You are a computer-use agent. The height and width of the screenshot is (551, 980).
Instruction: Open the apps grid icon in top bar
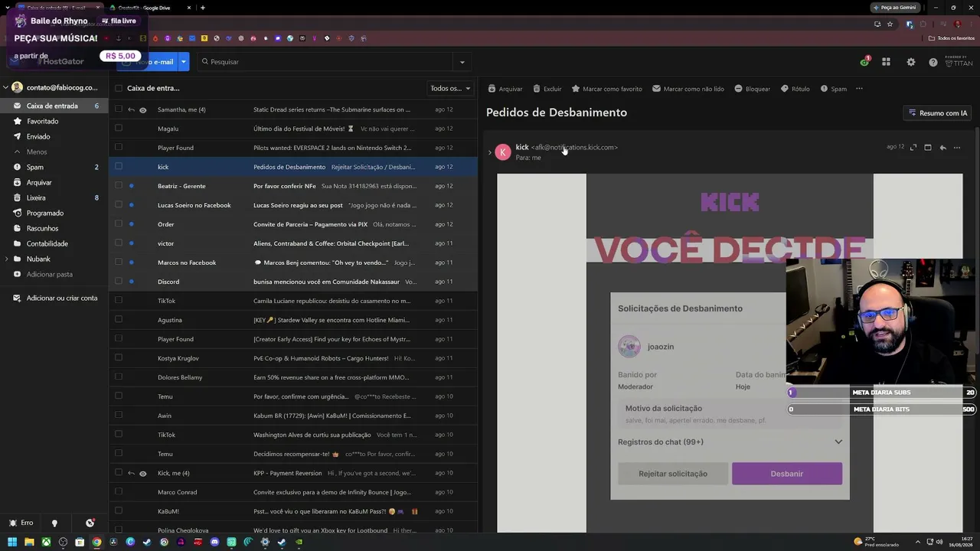[886, 62]
